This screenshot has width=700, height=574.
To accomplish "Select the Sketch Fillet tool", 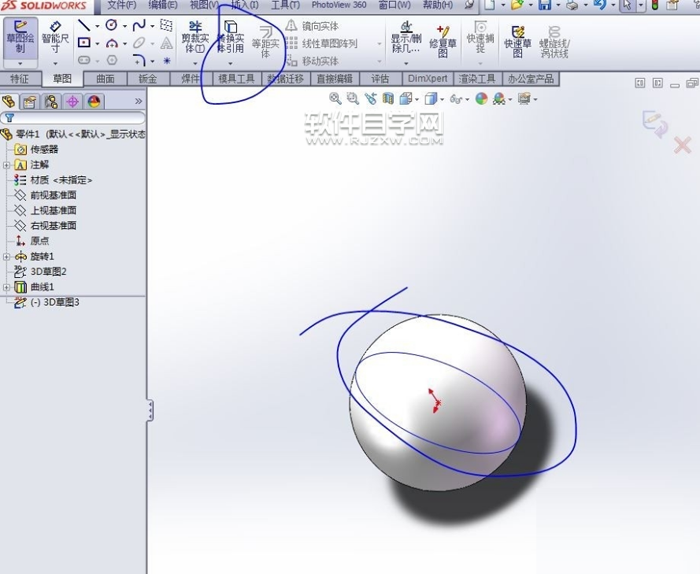I will 139,60.
